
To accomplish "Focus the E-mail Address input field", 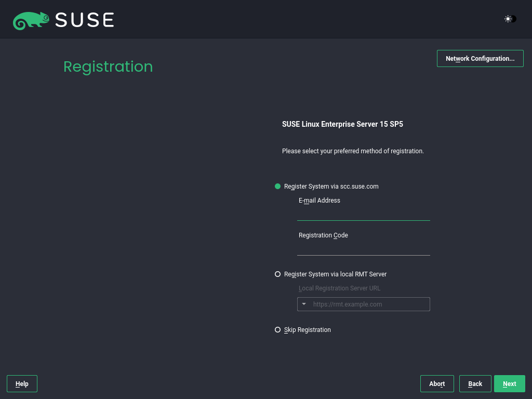I will (364, 217).
